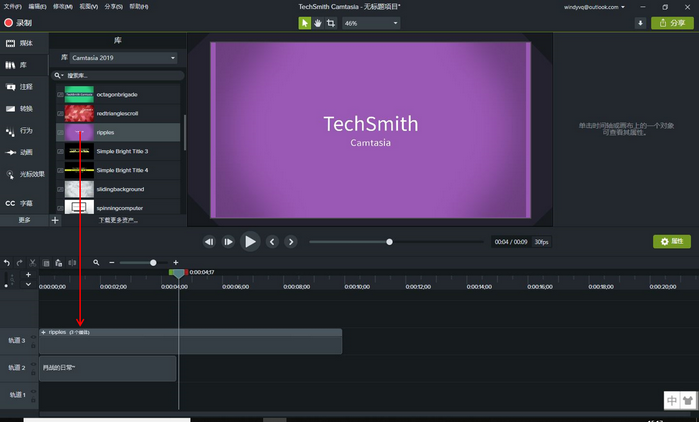Screen dimensions: 699x422
Task: Open the 转换 transitions tab
Action: (24, 109)
